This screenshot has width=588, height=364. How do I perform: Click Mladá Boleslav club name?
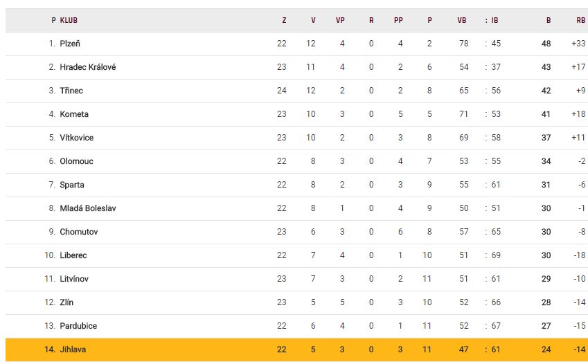pyautogui.click(x=88, y=208)
